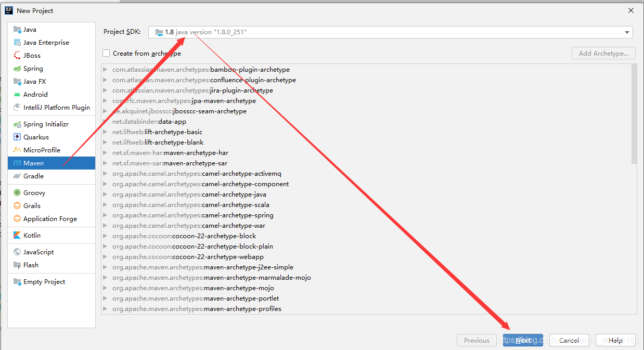Select cocoon-22-archetype-webapp row
The image size is (644, 350).
coord(366,257)
